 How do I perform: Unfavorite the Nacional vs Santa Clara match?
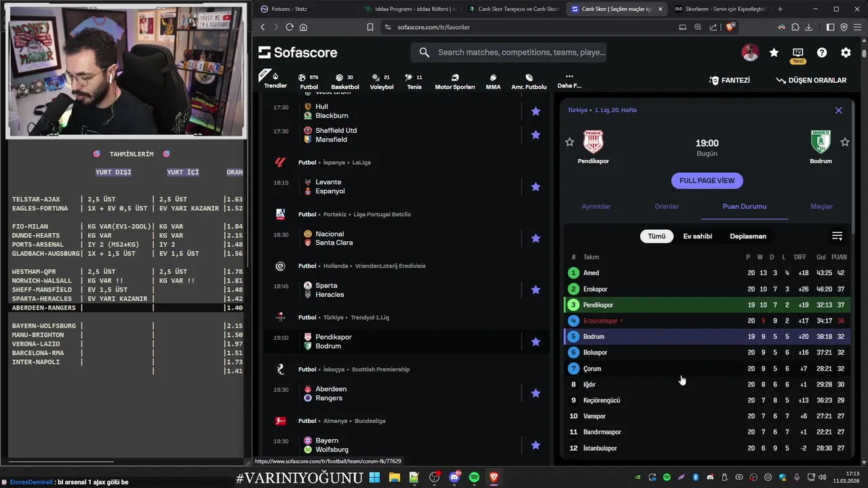536,238
